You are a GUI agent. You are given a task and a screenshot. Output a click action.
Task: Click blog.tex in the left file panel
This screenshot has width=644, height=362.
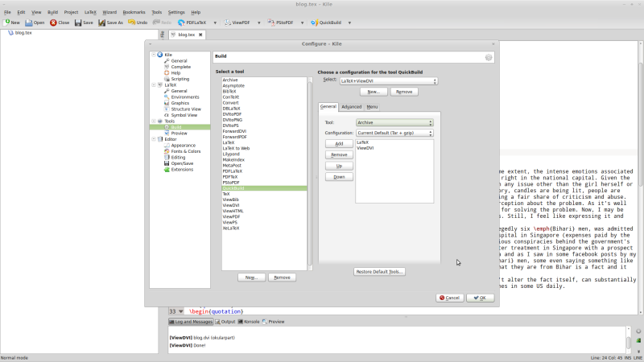(x=23, y=33)
